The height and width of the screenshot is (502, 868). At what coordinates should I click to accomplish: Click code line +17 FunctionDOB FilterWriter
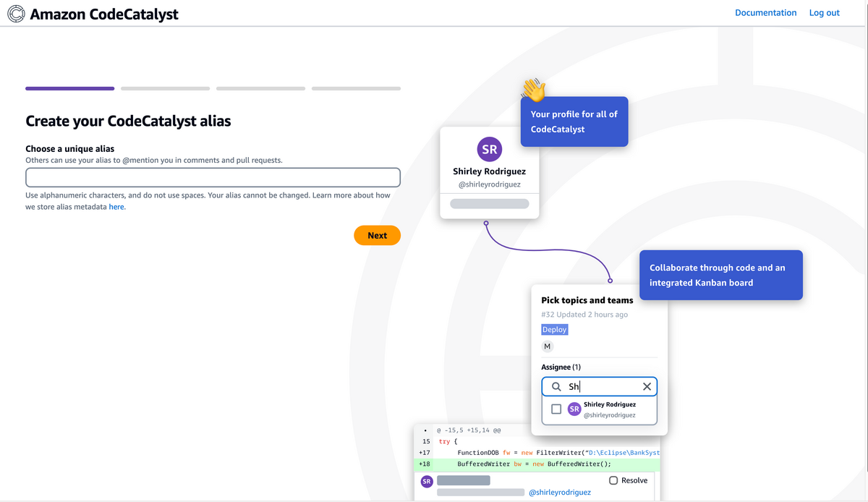pyautogui.click(x=537, y=453)
